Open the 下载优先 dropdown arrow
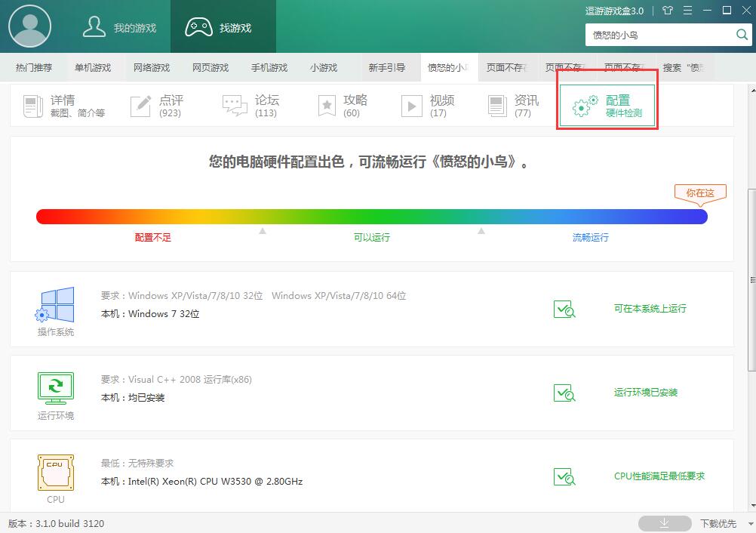Viewport: 756px width, 533px height. point(749,523)
